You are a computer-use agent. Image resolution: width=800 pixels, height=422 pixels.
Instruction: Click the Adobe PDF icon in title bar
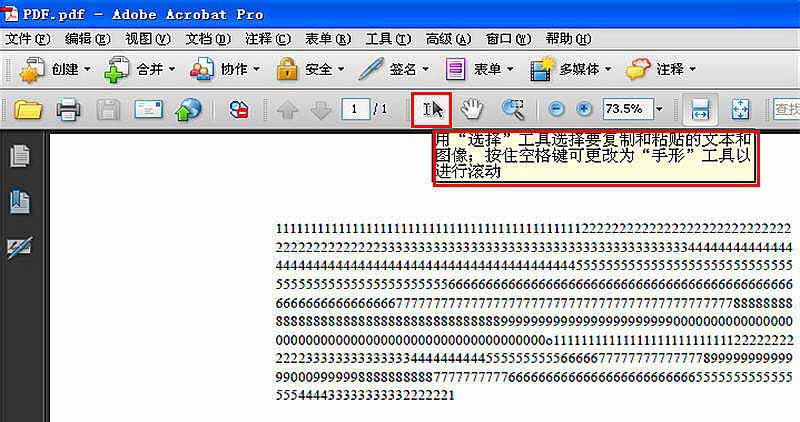(x=10, y=14)
